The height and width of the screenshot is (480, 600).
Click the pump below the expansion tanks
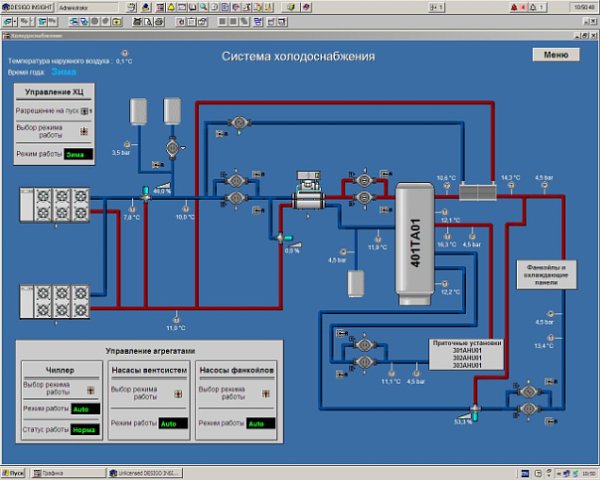[170, 146]
